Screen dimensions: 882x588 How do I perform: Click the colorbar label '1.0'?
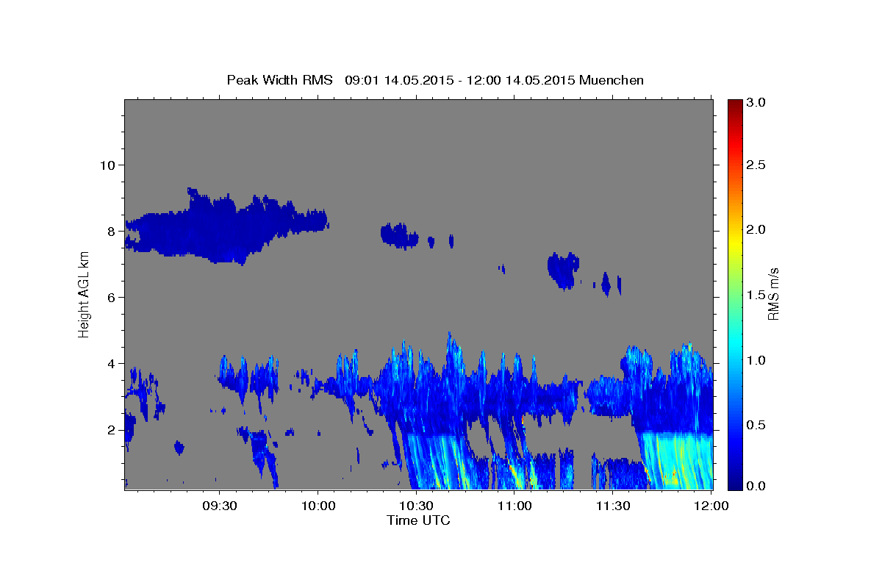click(x=757, y=360)
